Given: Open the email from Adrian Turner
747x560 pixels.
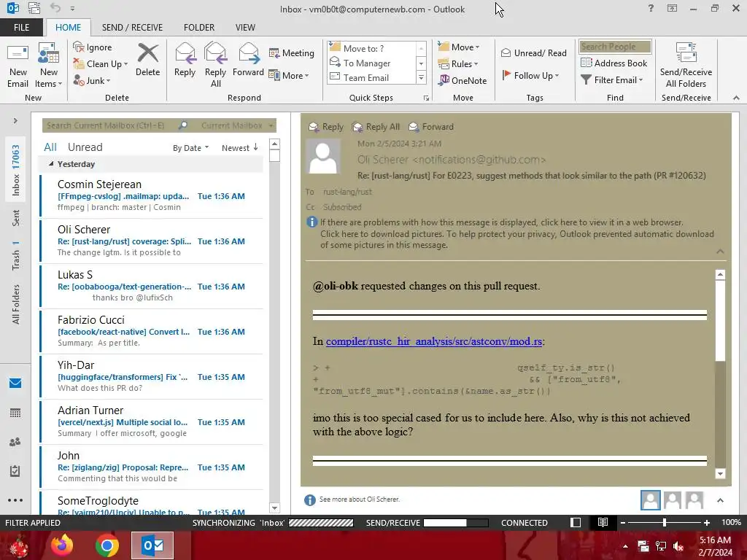Looking at the screenshot, I should click(x=152, y=421).
